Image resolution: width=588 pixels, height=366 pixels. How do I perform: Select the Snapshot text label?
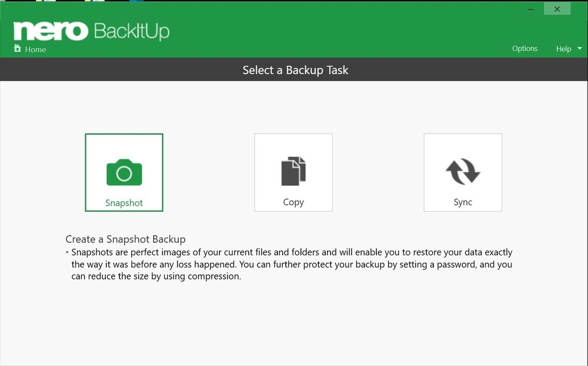click(x=124, y=203)
